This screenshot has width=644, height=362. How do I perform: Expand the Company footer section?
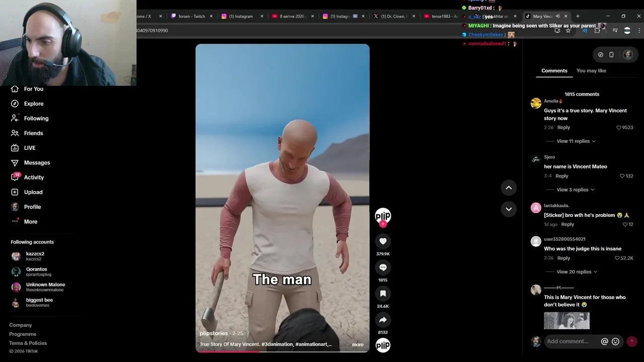[20, 325]
